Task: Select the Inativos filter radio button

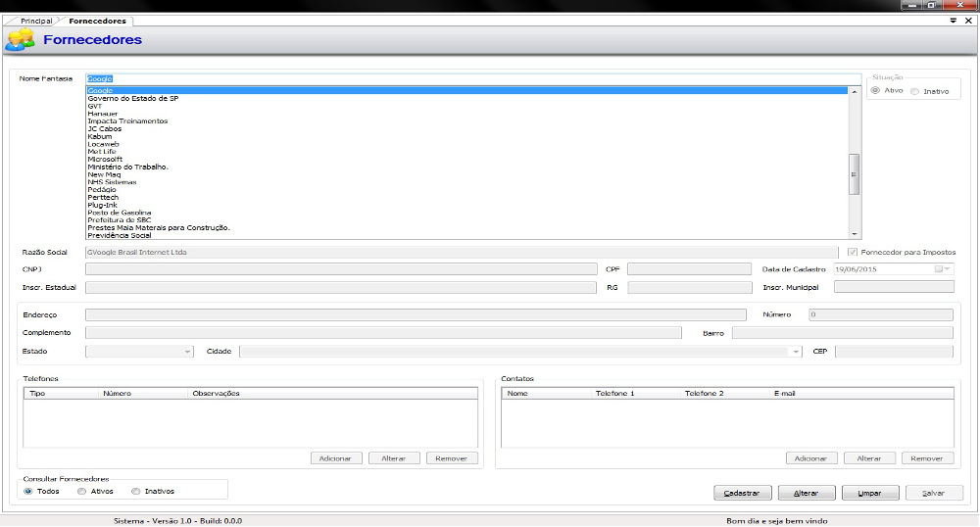Action: [x=136, y=491]
